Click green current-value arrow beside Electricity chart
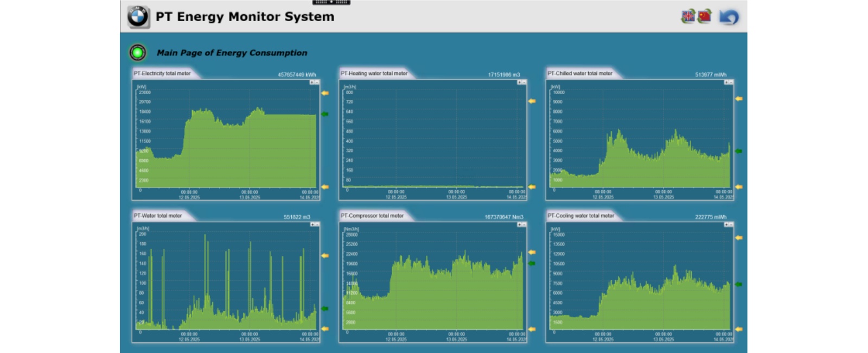Image resolution: width=868 pixels, height=353 pixels. [325, 114]
